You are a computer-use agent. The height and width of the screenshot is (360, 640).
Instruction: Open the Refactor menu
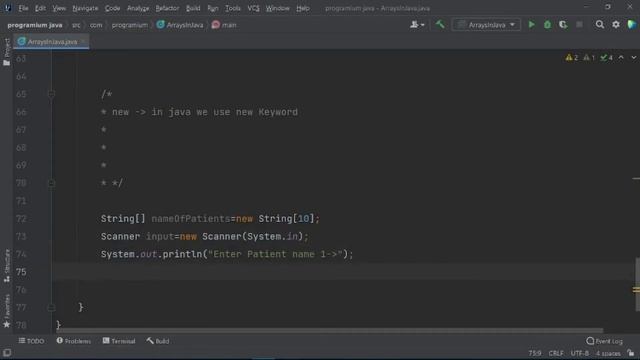(x=167, y=8)
